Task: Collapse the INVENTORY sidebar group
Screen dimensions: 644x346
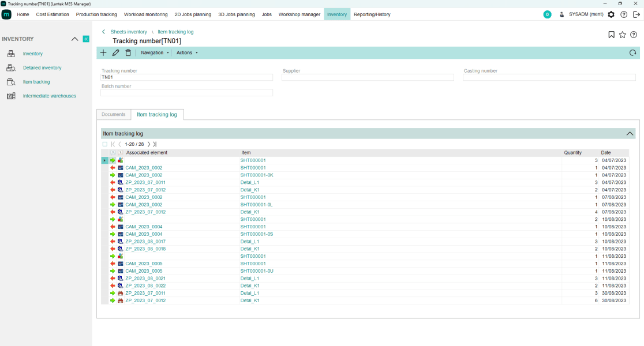Action: tap(74, 39)
